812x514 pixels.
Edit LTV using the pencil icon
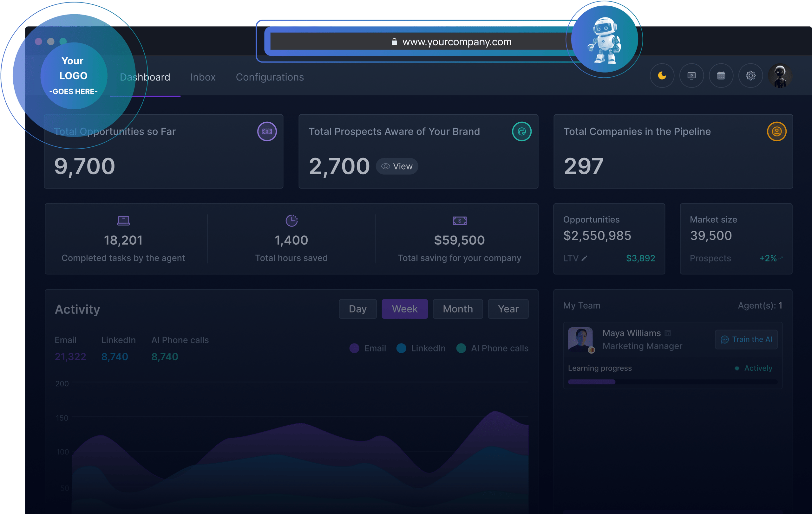point(584,258)
